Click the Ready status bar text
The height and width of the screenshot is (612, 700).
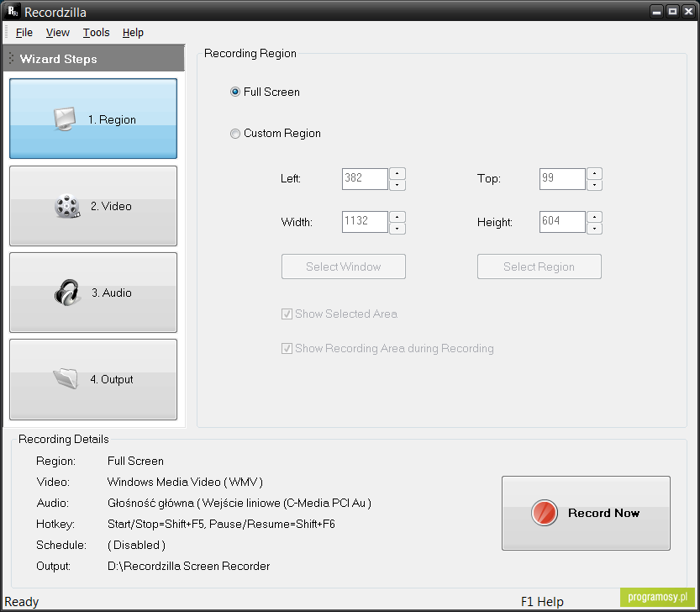click(x=22, y=602)
